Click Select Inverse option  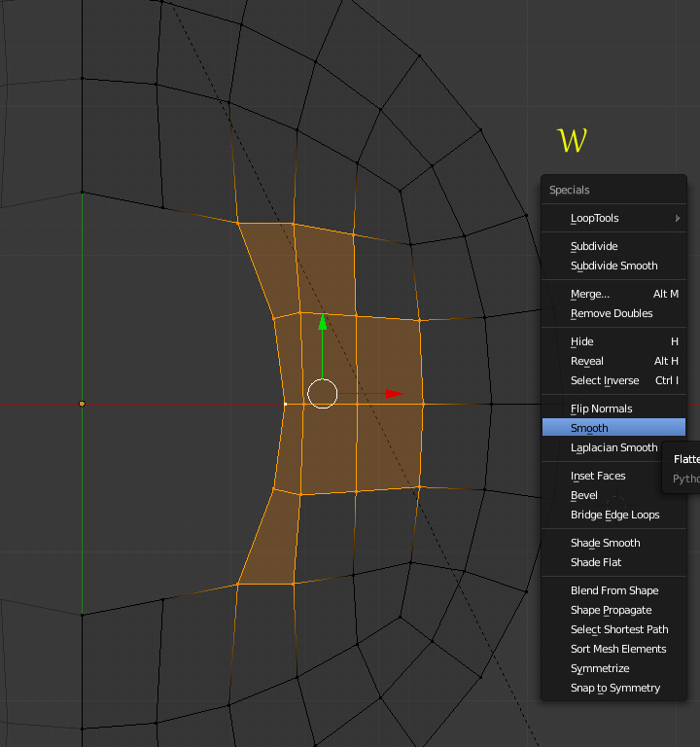pyautogui.click(x=613, y=380)
